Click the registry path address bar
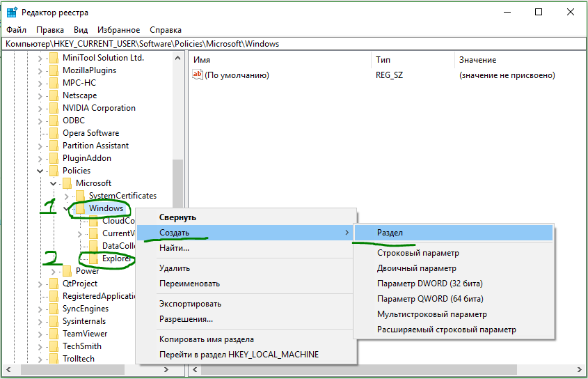 pos(292,44)
